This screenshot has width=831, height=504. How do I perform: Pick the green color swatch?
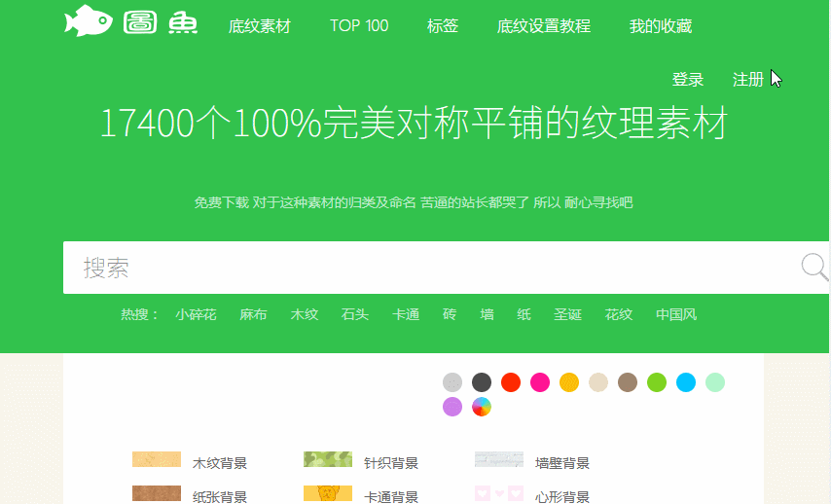pos(656,382)
